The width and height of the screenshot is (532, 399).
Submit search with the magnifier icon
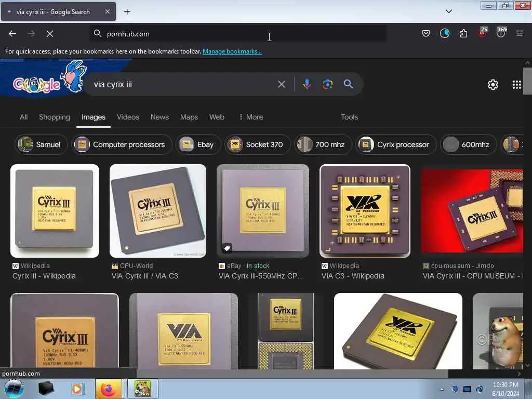coord(348,84)
